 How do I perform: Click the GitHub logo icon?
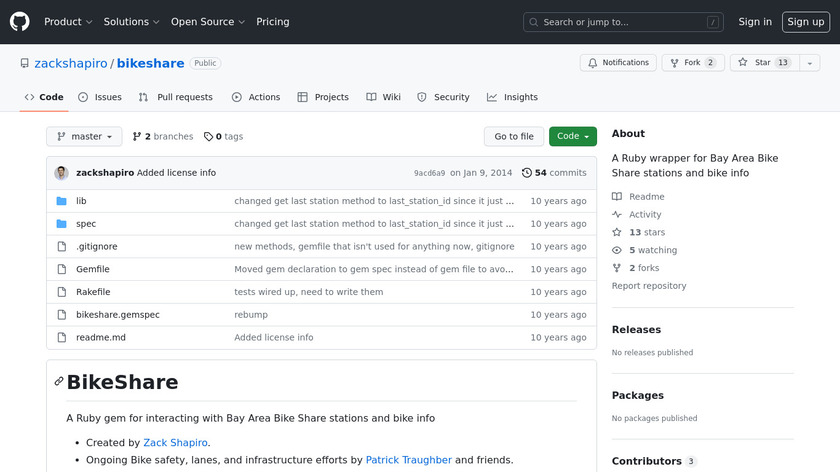[x=20, y=21]
